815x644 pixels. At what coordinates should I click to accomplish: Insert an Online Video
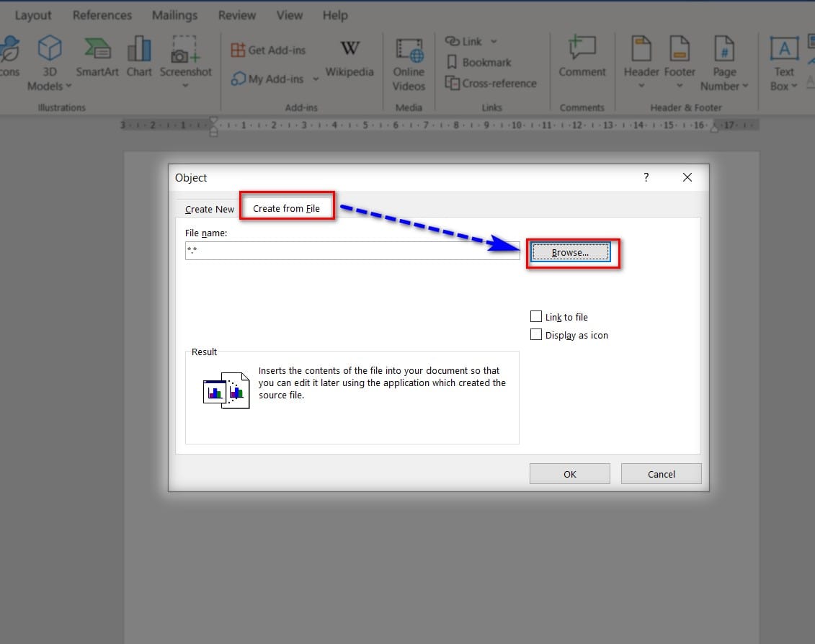point(409,63)
